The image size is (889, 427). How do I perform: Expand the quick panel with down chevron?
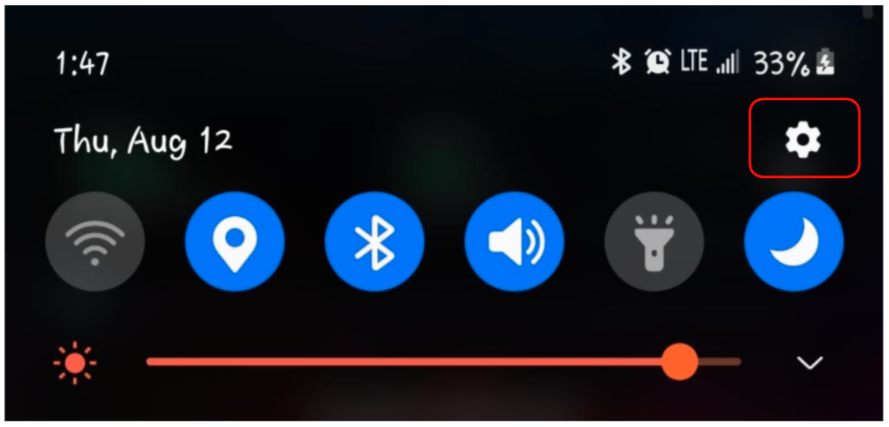click(810, 362)
